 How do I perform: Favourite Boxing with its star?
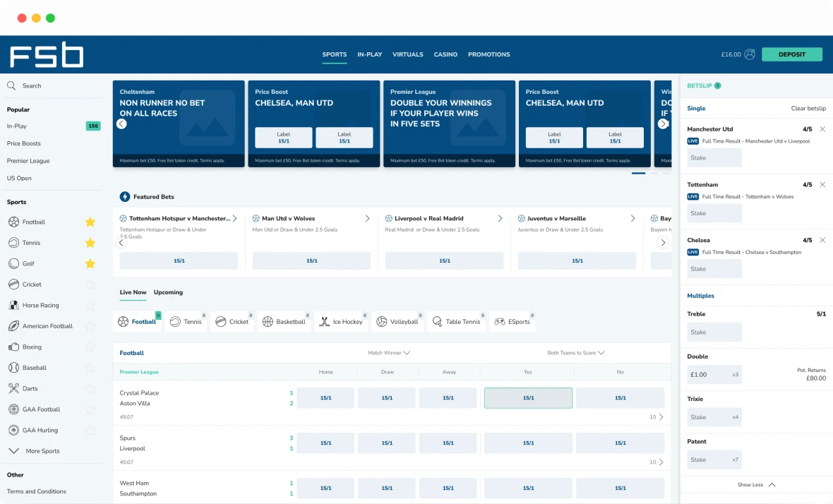point(90,347)
